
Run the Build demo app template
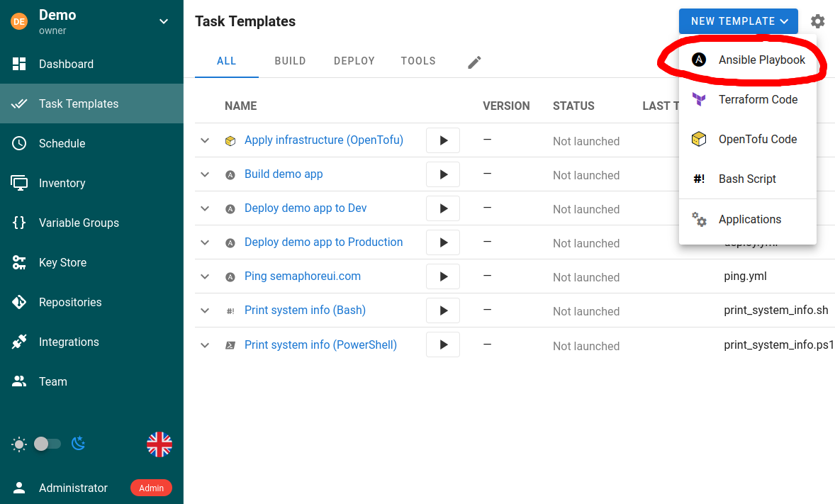443,174
